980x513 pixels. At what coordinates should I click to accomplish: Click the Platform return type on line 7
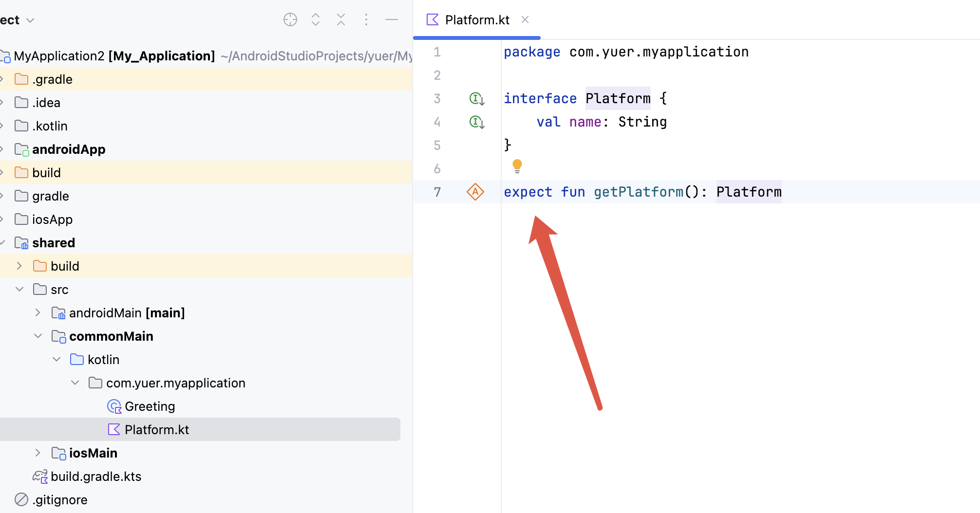(749, 192)
